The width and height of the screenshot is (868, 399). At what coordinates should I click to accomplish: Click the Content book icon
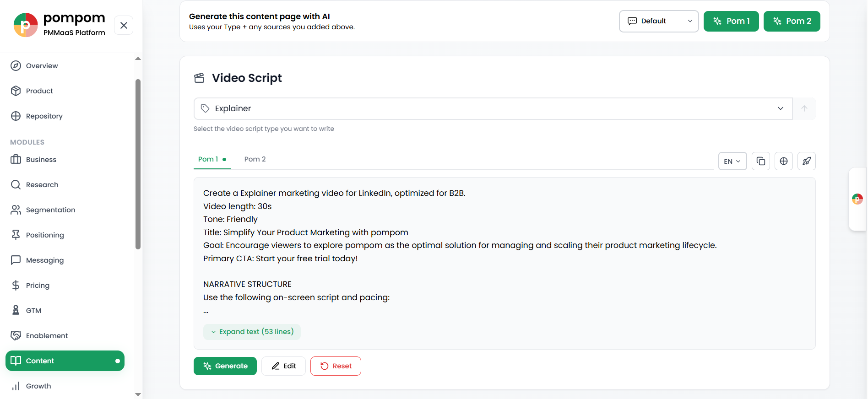click(16, 361)
